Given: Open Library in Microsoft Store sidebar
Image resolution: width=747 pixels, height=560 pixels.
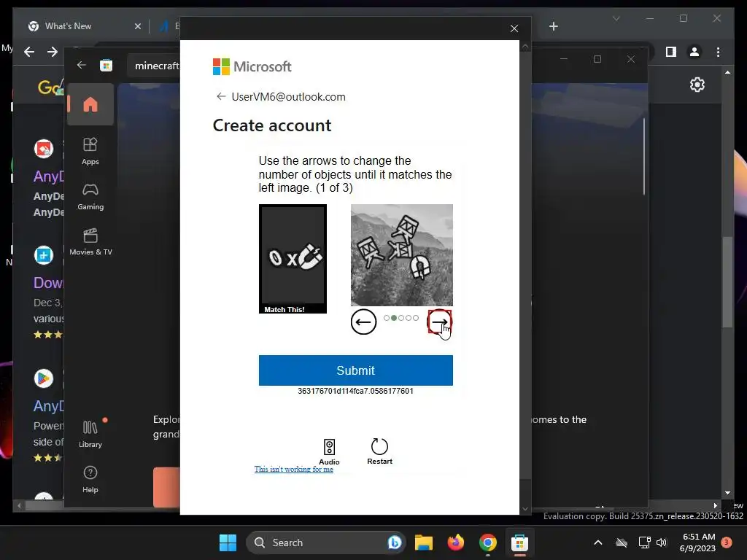Looking at the screenshot, I should click(90, 435).
